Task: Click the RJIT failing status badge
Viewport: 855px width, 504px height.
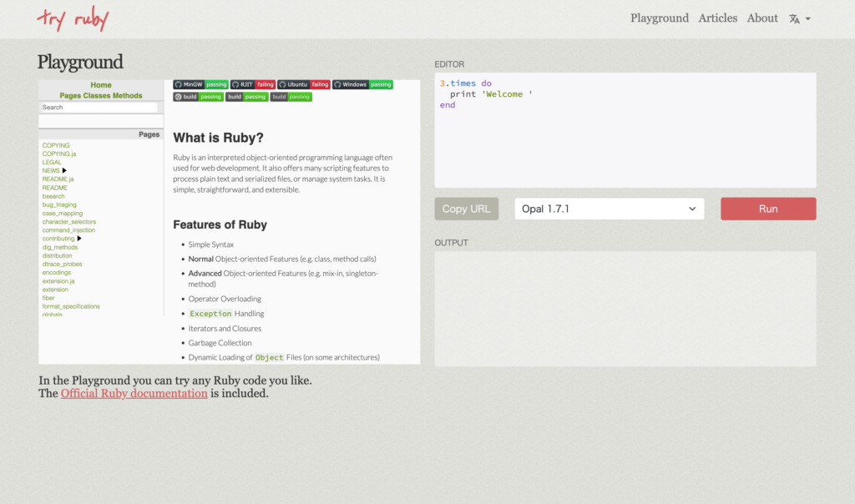Action: click(x=253, y=84)
